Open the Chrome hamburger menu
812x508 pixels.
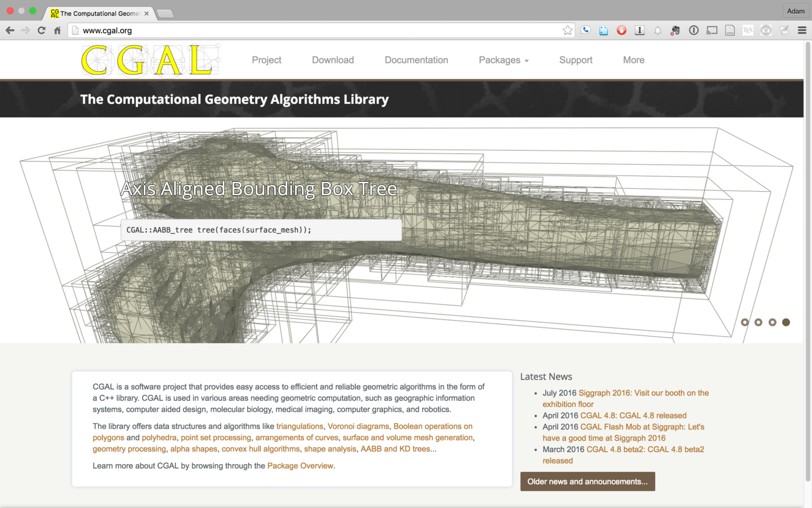[802, 30]
